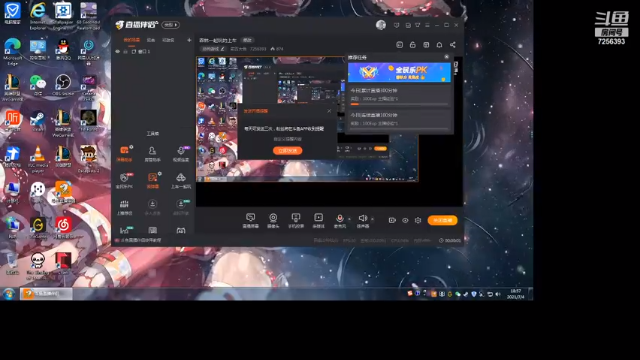Open the 上车一起玩 tool
The height and width of the screenshot is (360, 640).
point(181,180)
